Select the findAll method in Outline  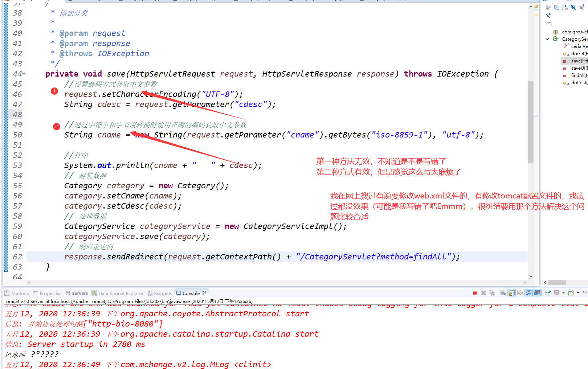(579, 75)
